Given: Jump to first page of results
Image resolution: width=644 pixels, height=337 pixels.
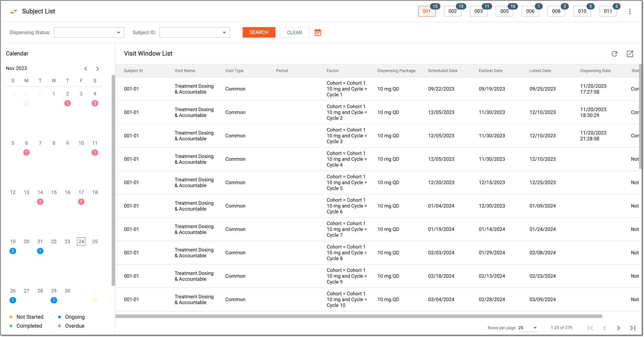Looking at the screenshot, I should [591, 328].
